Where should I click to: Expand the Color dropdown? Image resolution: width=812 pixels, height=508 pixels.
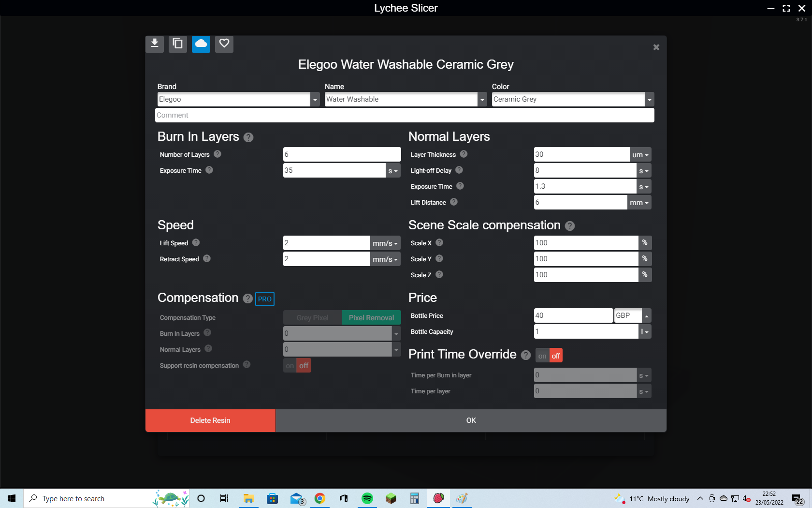click(x=650, y=100)
